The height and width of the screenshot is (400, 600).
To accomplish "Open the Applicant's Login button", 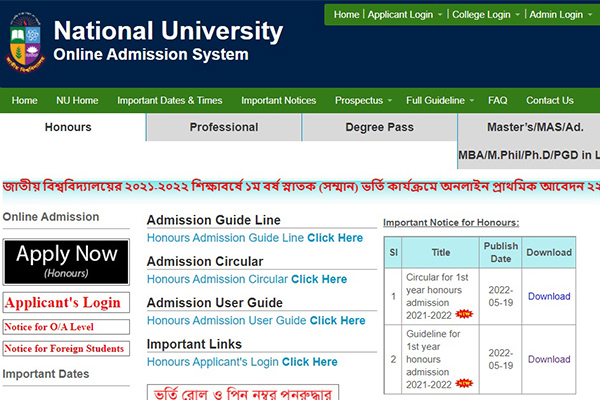I will click(66, 302).
